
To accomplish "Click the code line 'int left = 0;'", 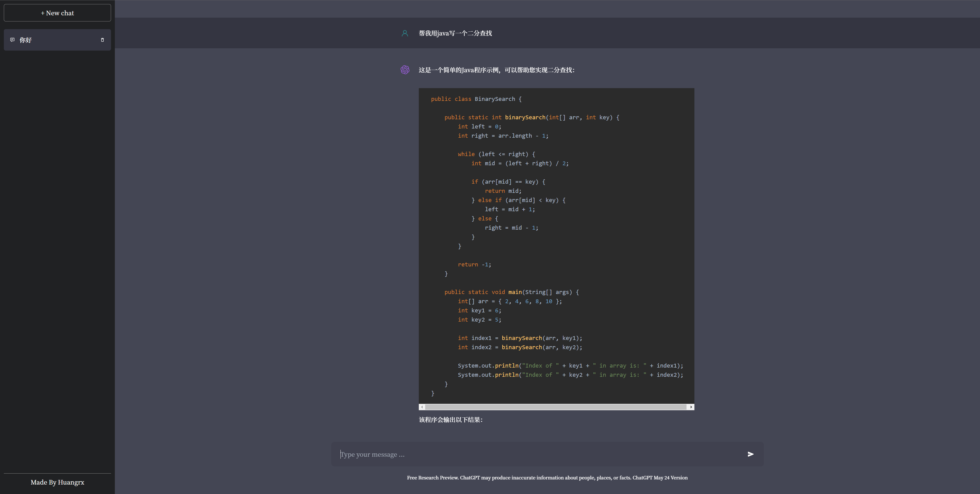I will 479,126.
